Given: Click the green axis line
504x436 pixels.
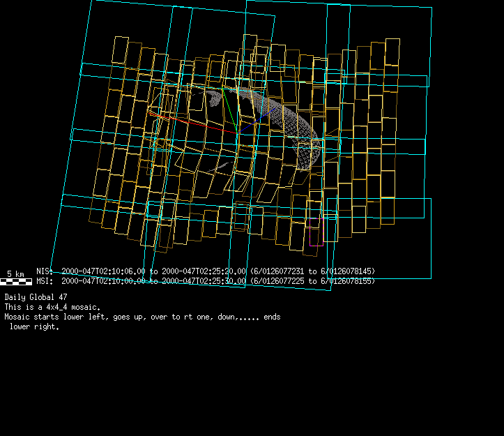Looking at the screenshot, I should click(228, 110).
